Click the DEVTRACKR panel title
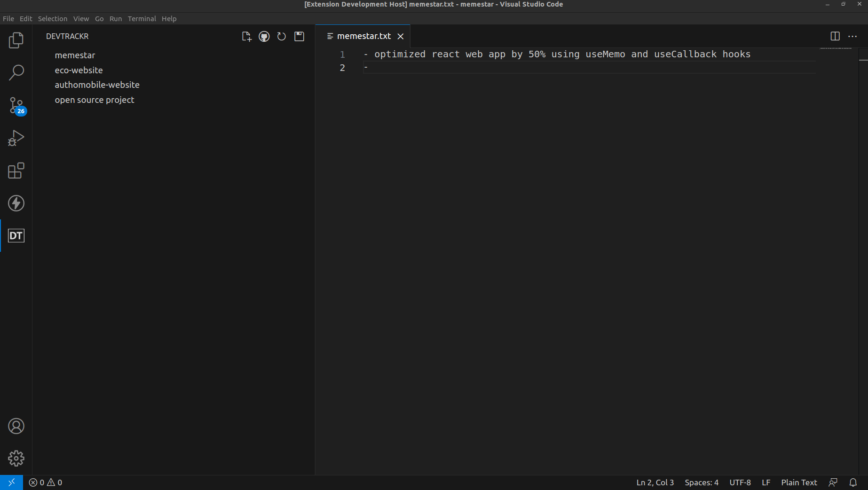This screenshot has width=868, height=490. [x=67, y=36]
